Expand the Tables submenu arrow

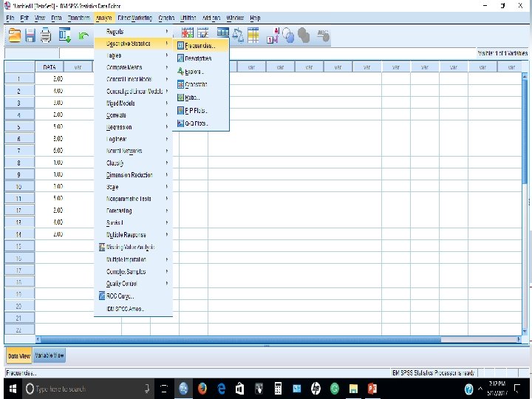[167, 55]
